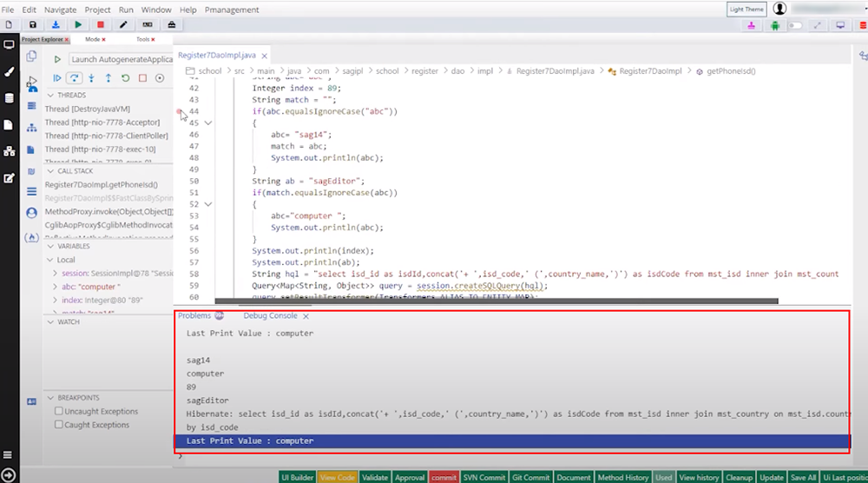Click the debugger Step Over icon
868x483 pixels.
tap(75, 78)
